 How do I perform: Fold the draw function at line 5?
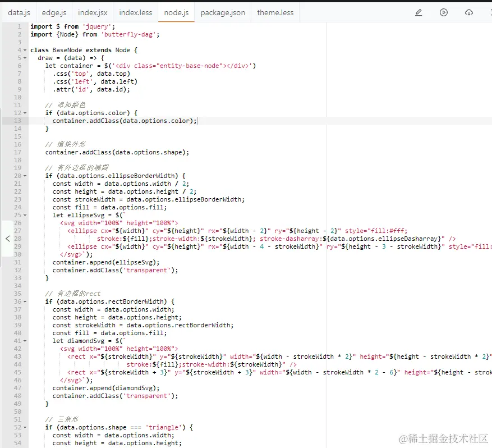[25, 58]
